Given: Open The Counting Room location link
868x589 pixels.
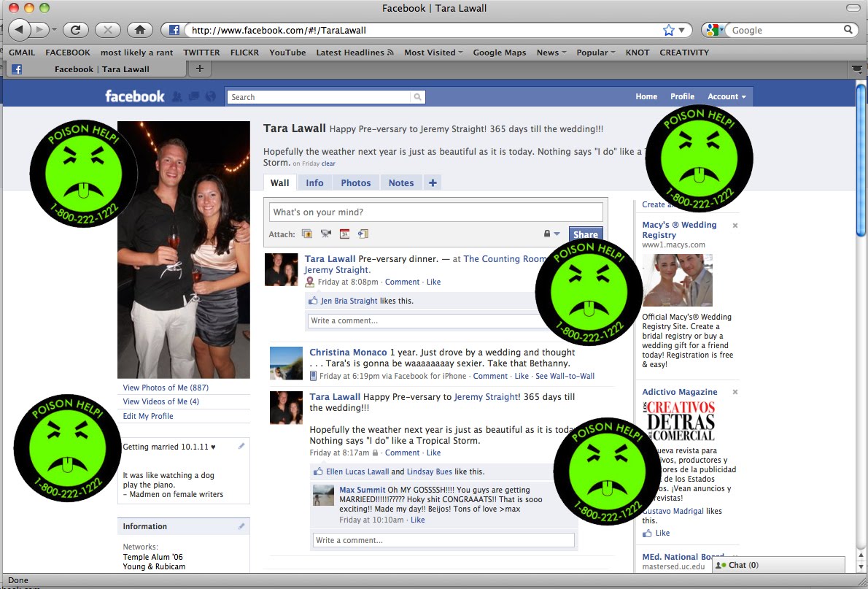Looking at the screenshot, I should 505,259.
